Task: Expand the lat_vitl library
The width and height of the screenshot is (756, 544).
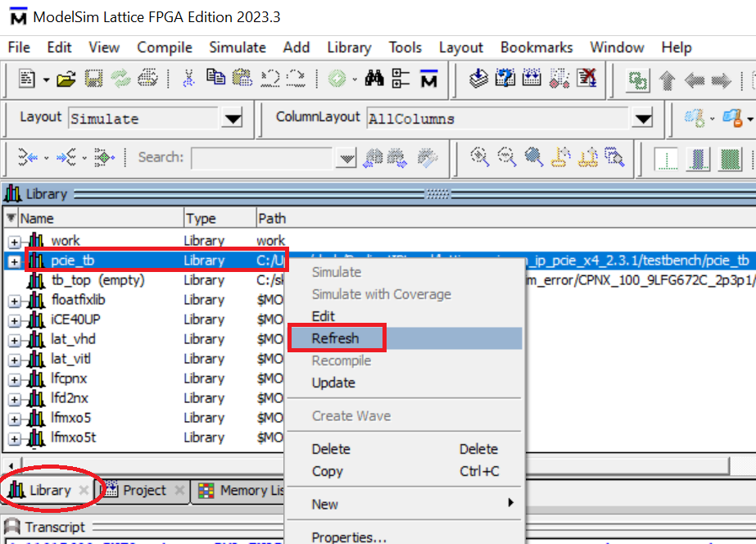Action: [x=15, y=360]
